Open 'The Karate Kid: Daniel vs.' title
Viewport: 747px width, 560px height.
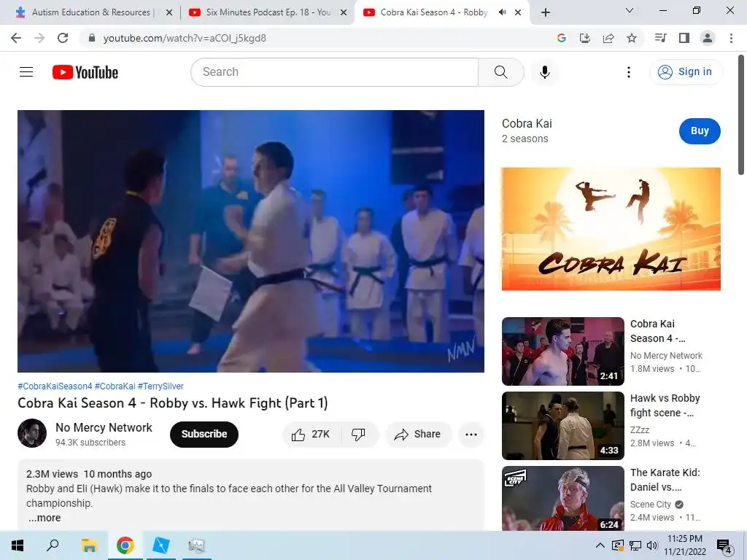[x=665, y=480]
